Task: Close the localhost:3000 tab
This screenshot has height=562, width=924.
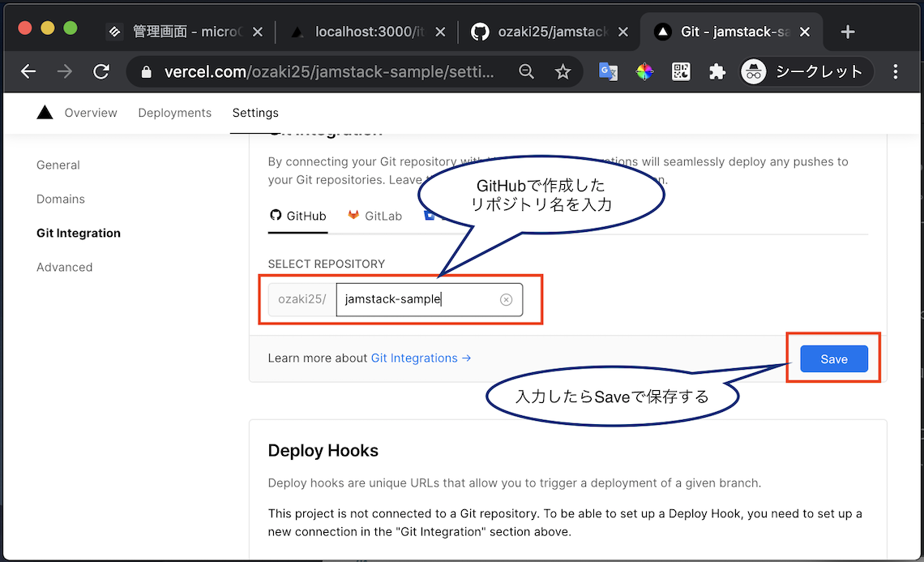Action: tap(440, 32)
